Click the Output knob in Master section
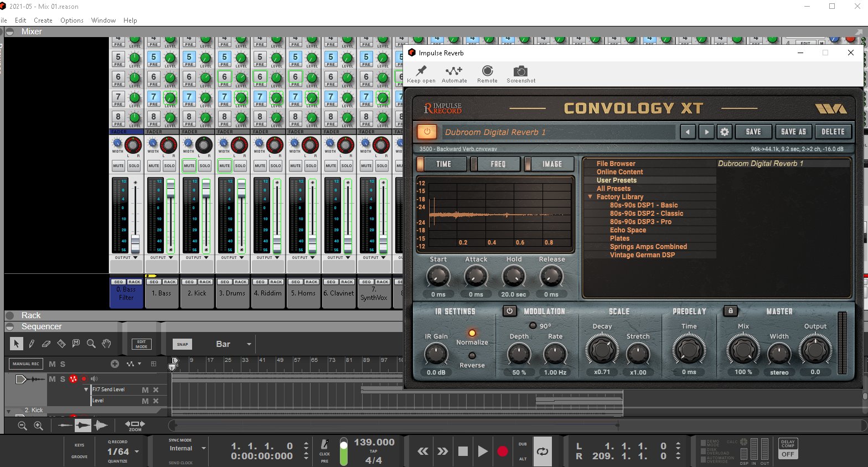The image size is (868, 467). click(815, 350)
